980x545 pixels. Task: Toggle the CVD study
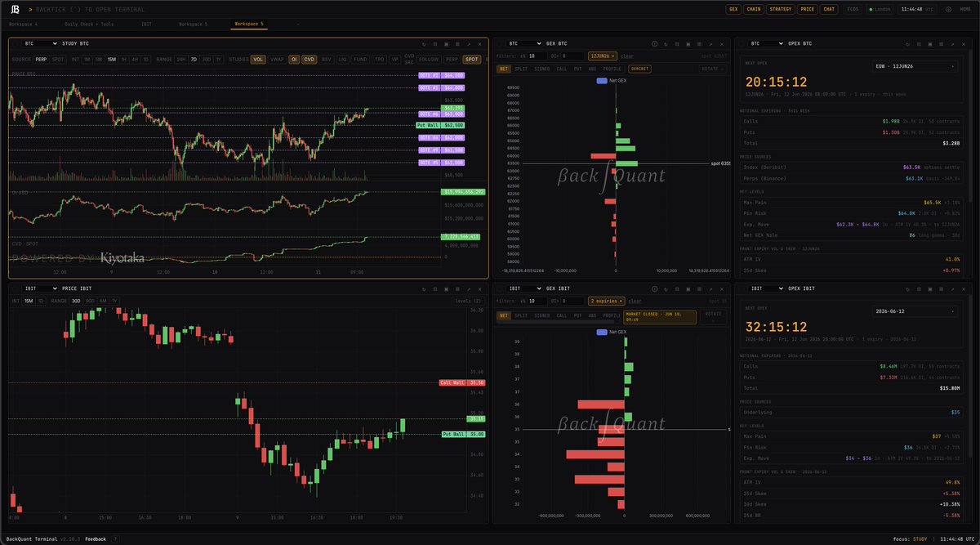click(x=310, y=60)
